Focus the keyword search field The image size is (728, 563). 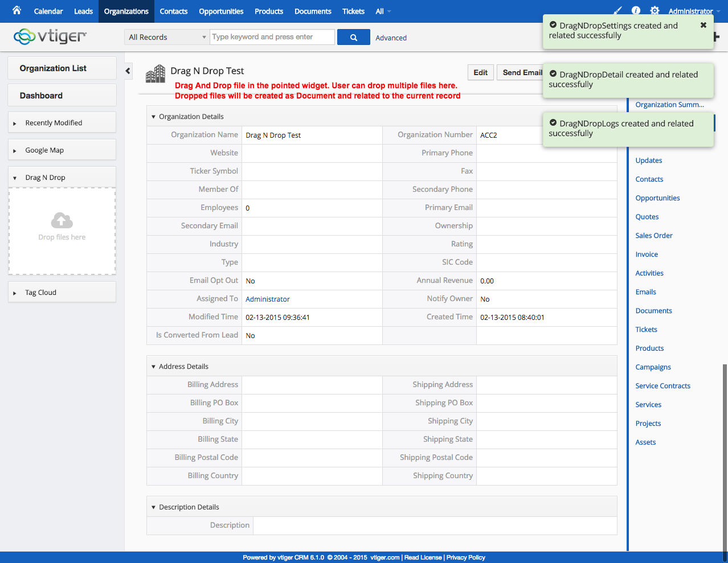pos(272,37)
